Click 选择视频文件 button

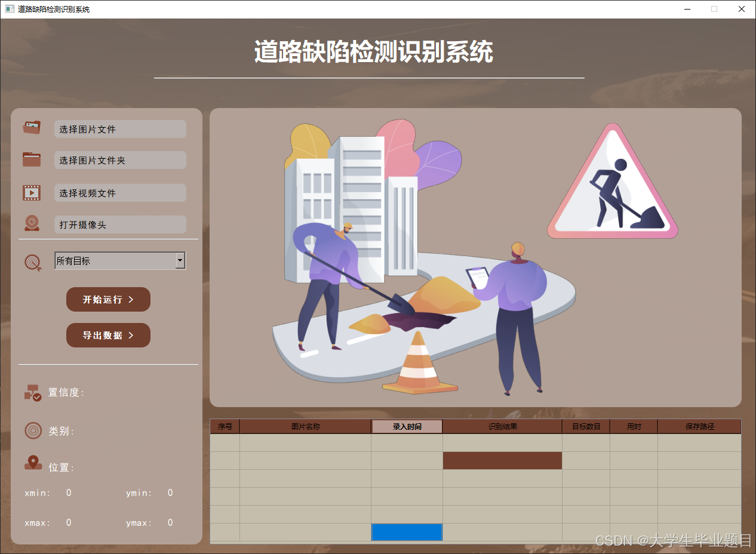coord(120,193)
